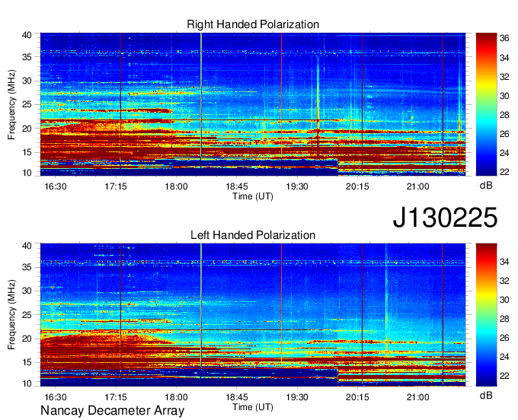Click "Time (UT)" label under Left Handed plot

tap(253, 407)
